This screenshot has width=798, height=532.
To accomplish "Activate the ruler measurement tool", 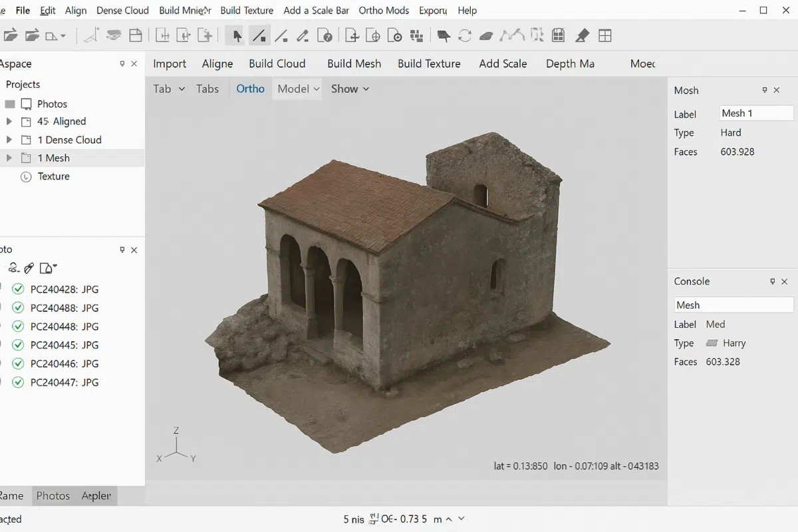I will [259, 35].
